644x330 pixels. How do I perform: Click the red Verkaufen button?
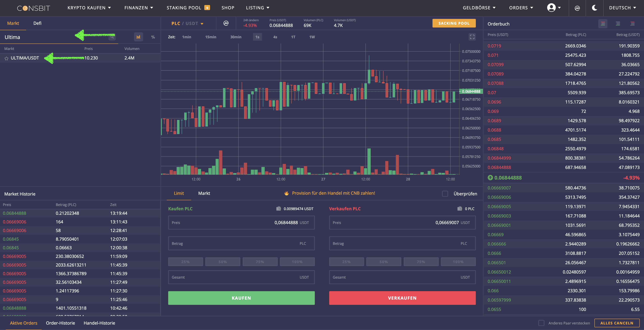pyautogui.click(x=402, y=298)
